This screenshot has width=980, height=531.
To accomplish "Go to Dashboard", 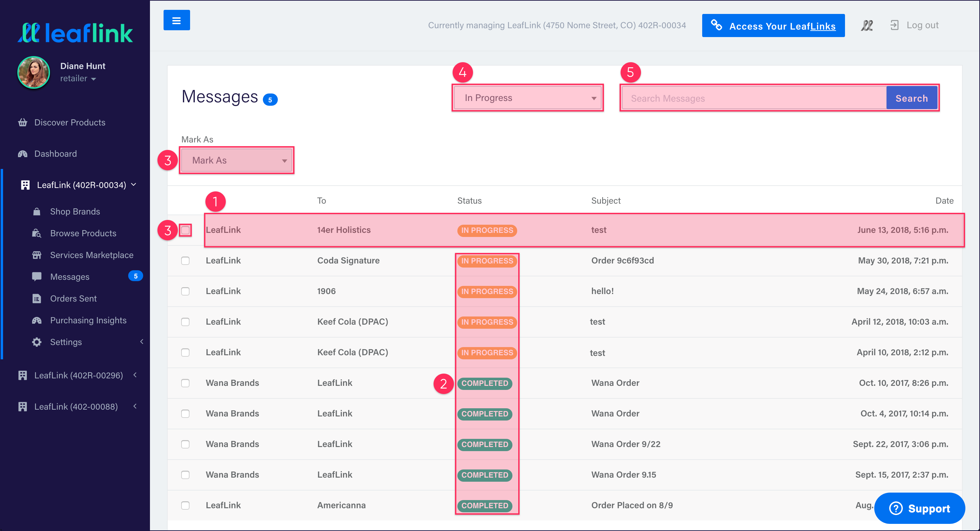I will (x=55, y=154).
